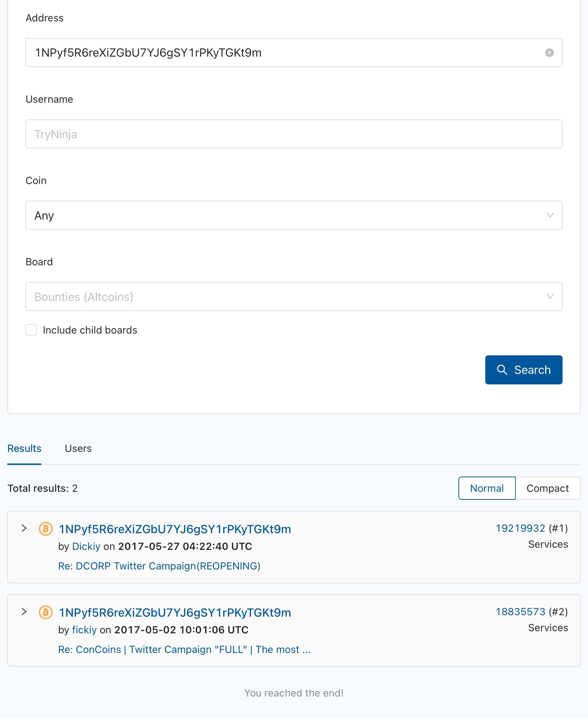The height and width of the screenshot is (719, 588).
Task: Open user profile link fickiy
Action: [x=84, y=630]
